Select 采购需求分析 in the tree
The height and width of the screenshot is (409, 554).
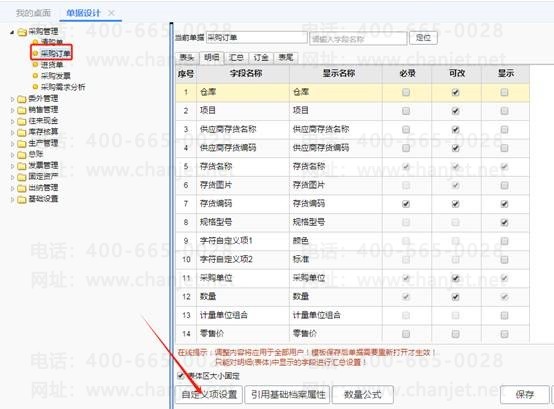63,87
